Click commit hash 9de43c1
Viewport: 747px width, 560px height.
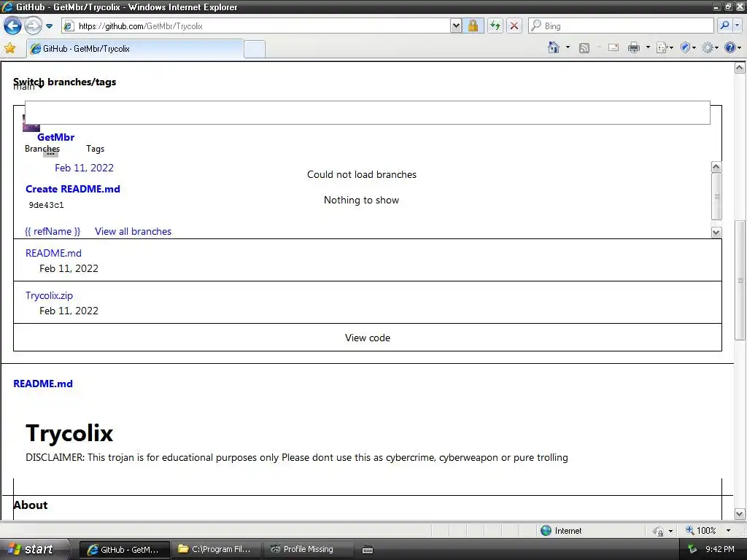pyautogui.click(x=46, y=205)
